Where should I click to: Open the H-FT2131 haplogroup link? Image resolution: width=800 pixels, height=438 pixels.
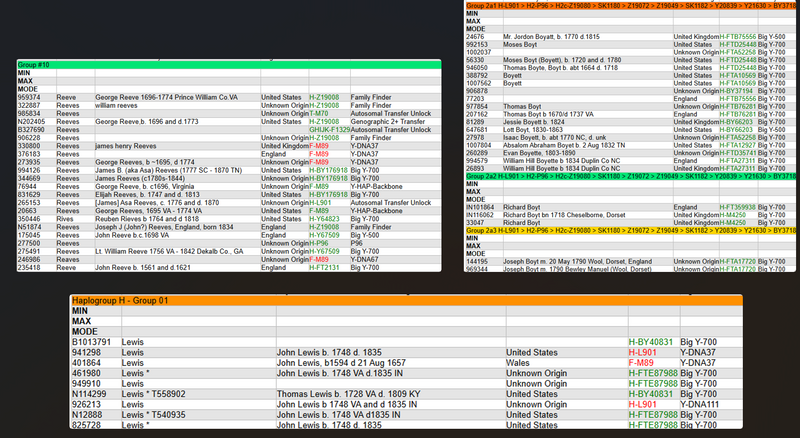324,267
